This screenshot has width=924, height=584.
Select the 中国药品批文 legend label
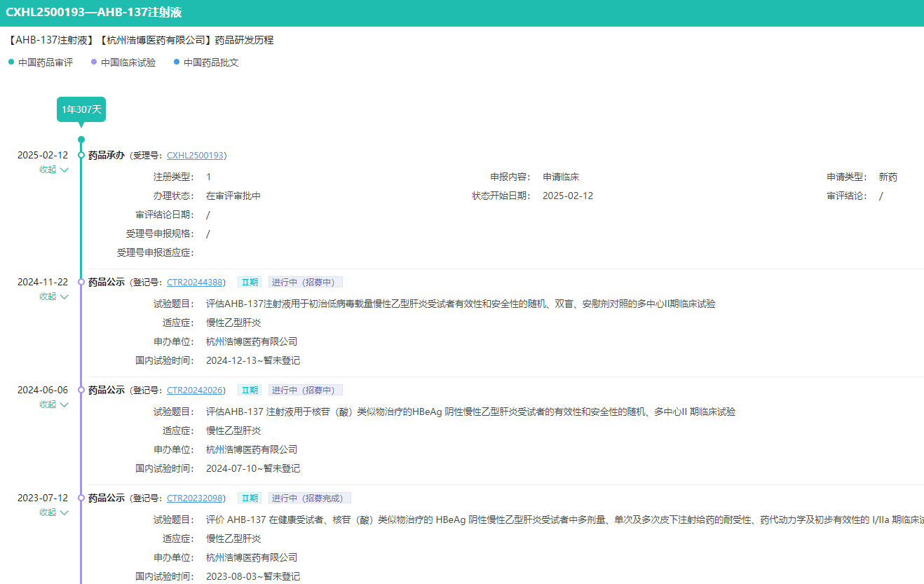tap(210, 62)
